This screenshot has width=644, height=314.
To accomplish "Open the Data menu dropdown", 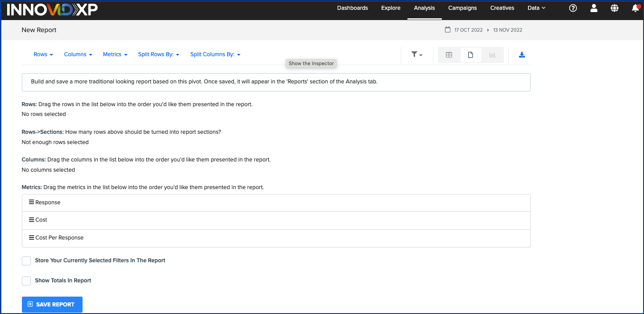I will click(536, 8).
